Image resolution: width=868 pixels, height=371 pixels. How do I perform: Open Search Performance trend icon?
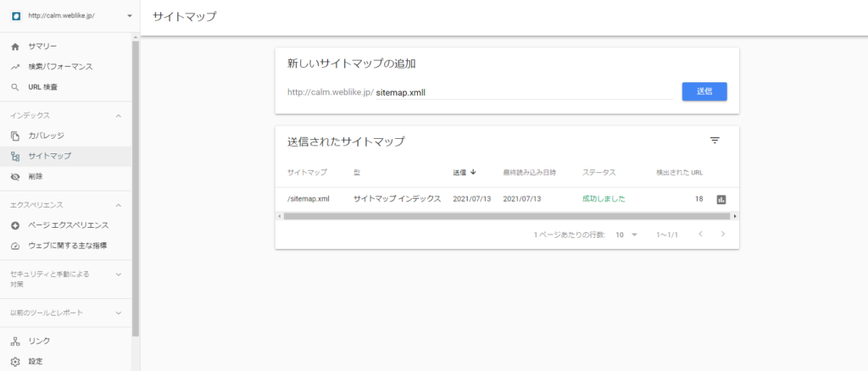[x=14, y=66]
